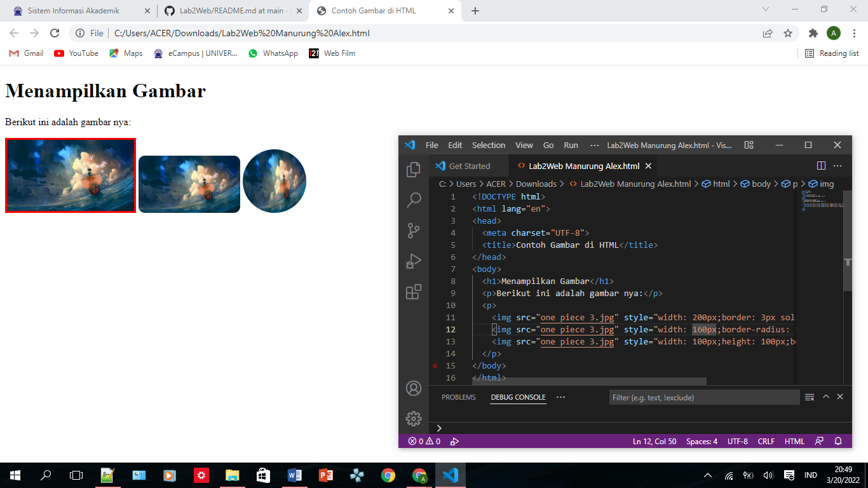The height and width of the screenshot is (488, 868).
Task: Open the Run and Debug view
Action: (x=414, y=261)
